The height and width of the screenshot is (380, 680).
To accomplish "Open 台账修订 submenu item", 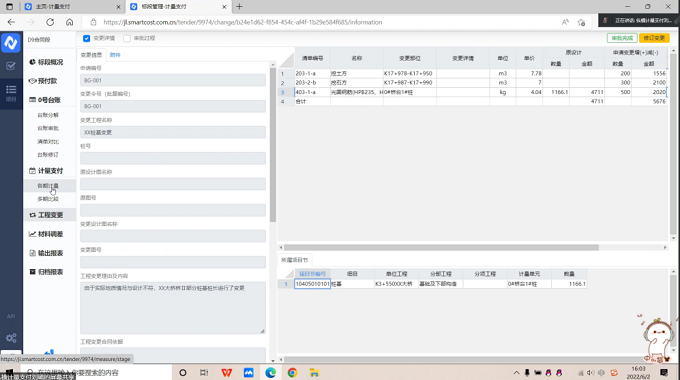I will [48, 154].
